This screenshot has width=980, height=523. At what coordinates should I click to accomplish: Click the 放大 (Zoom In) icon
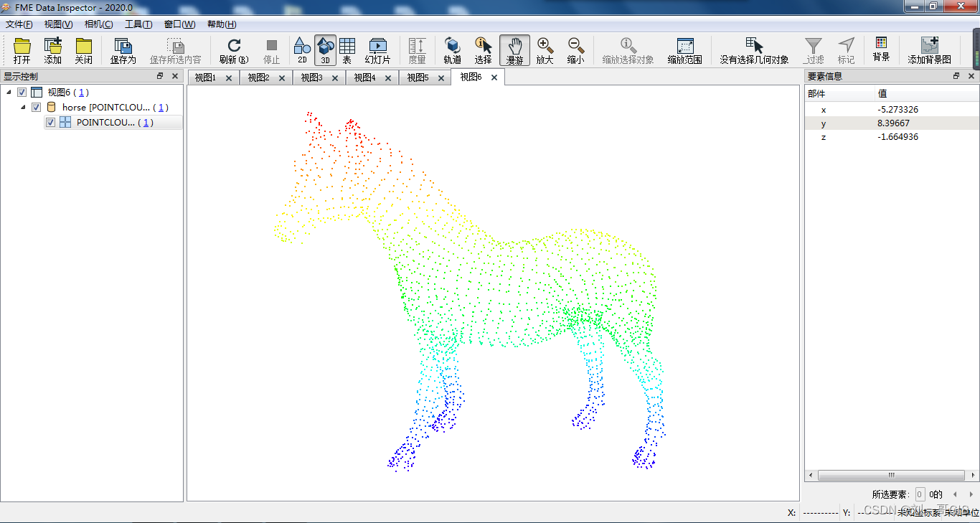pyautogui.click(x=545, y=50)
